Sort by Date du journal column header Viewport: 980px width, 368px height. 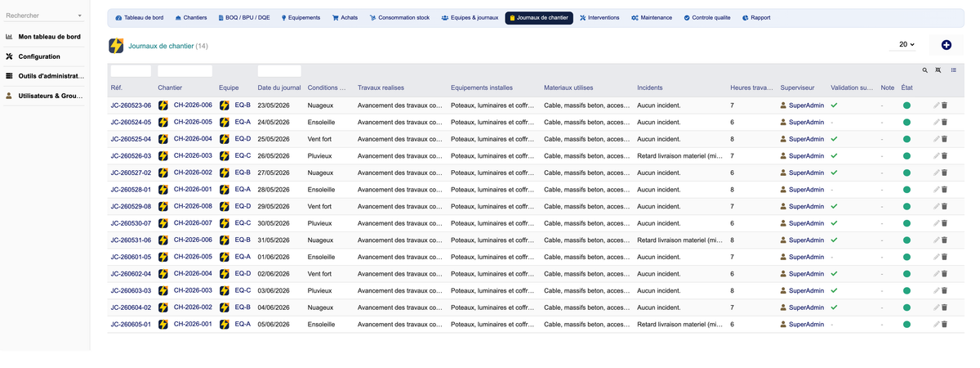[x=279, y=88]
